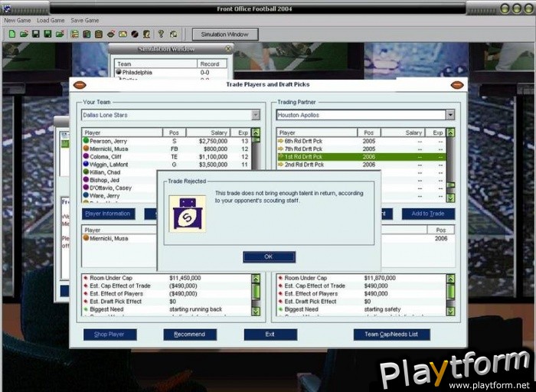Viewport: 536px width, 392px height.
Task: Click the Simulation Window toolbar button
Action: coord(225,34)
